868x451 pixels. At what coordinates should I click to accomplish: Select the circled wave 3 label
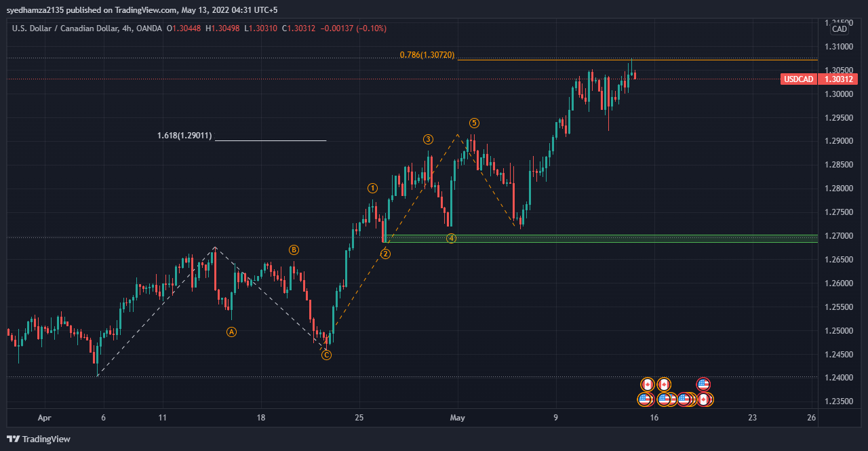428,140
